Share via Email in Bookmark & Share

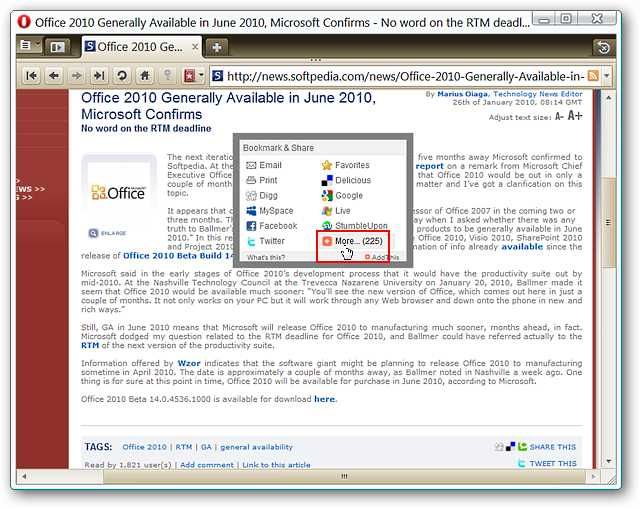[264, 165]
